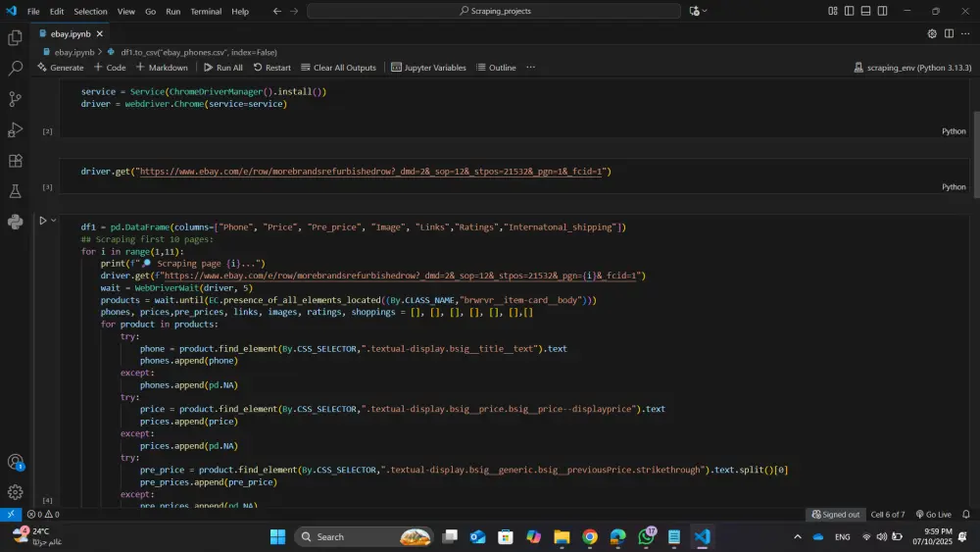The height and width of the screenshot is (552, 980).
Task: Open the Testing flask view
Action: click(15, 191)
